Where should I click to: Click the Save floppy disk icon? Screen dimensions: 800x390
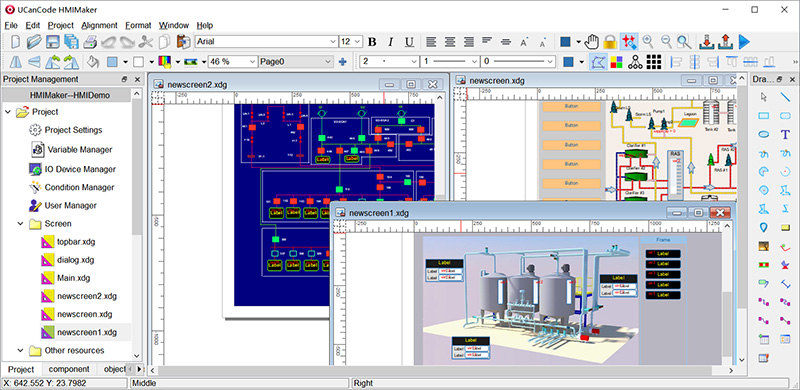point(53,42)
